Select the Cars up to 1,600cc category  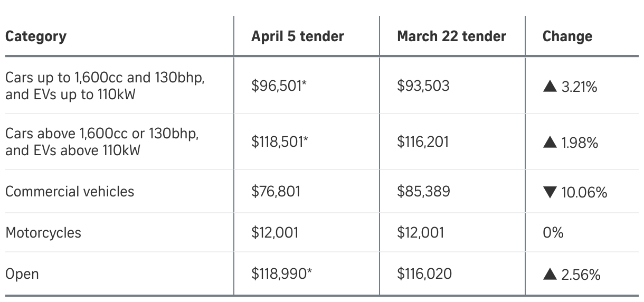(x=106, y=86)
